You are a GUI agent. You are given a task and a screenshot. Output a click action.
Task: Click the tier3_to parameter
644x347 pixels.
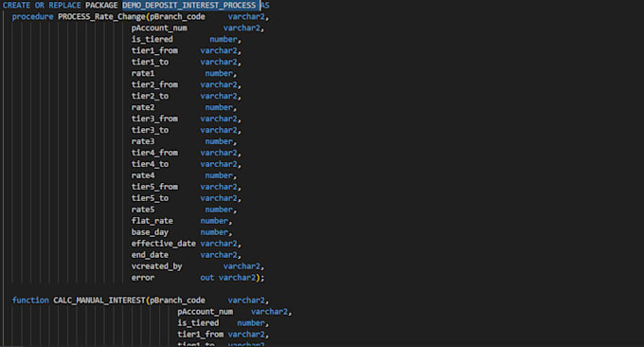click(x=150, y=130)
